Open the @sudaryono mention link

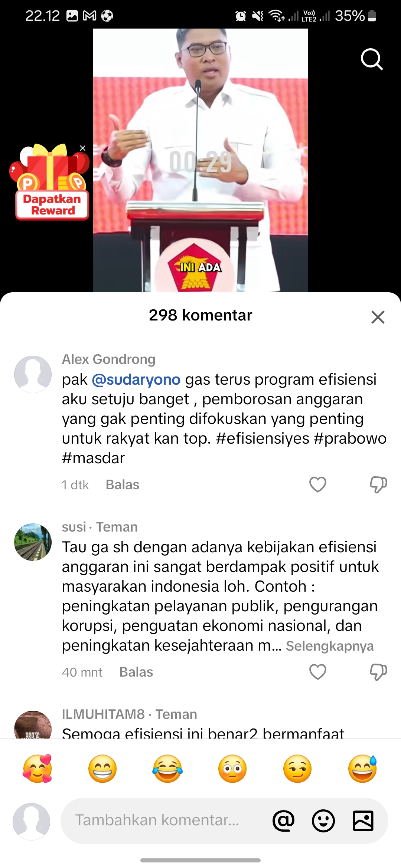coord(136,379)
